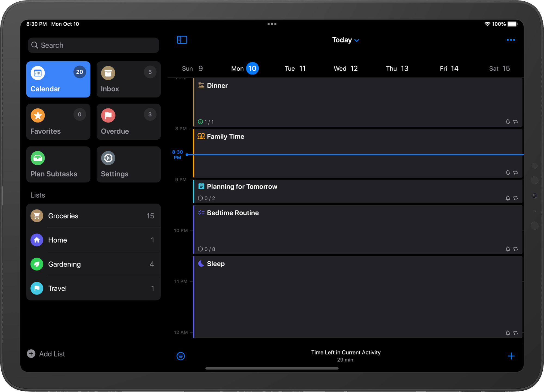Click the Add List button

(x=46, y=354)
